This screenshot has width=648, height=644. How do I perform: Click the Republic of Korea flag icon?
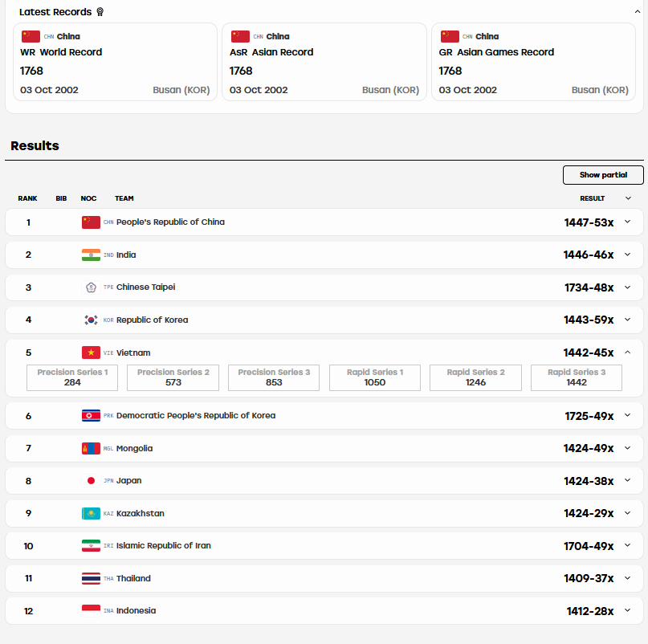[91, 320]
